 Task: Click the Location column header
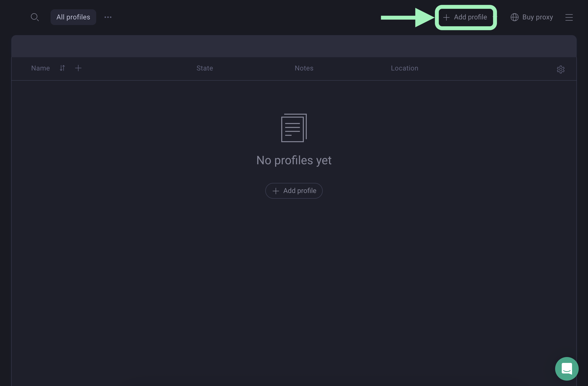(x=404, y=68)
